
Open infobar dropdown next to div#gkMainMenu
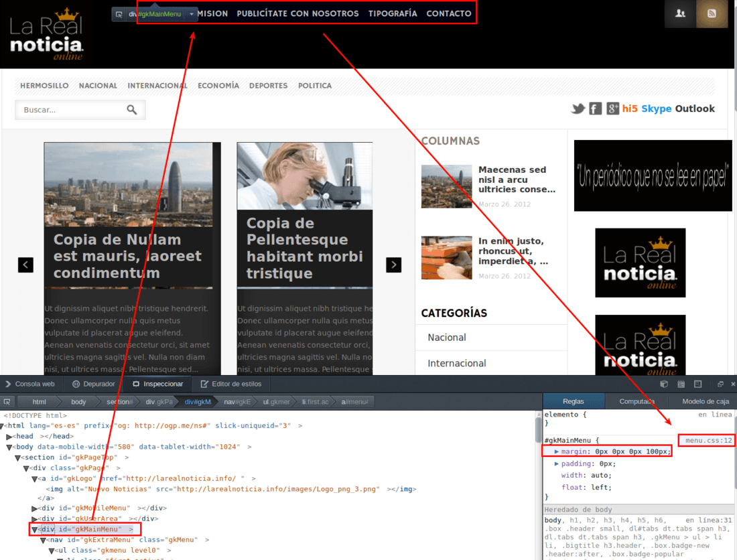pos(192,14)
